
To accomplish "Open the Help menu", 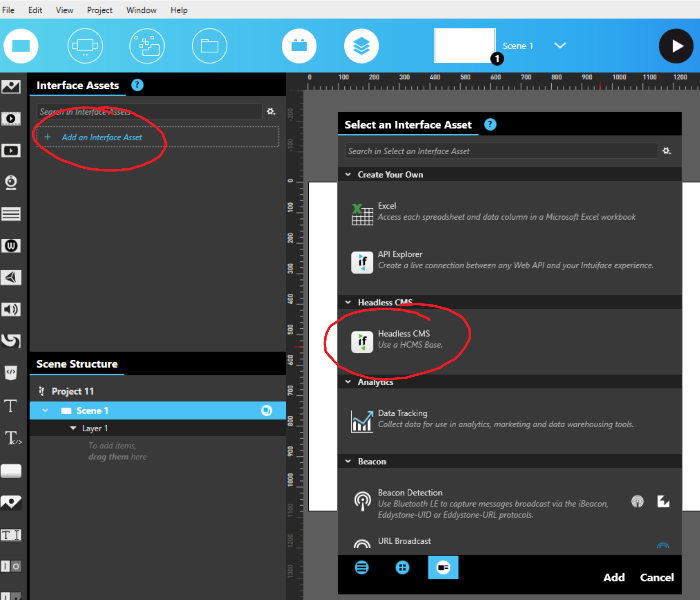I will 179,10.
